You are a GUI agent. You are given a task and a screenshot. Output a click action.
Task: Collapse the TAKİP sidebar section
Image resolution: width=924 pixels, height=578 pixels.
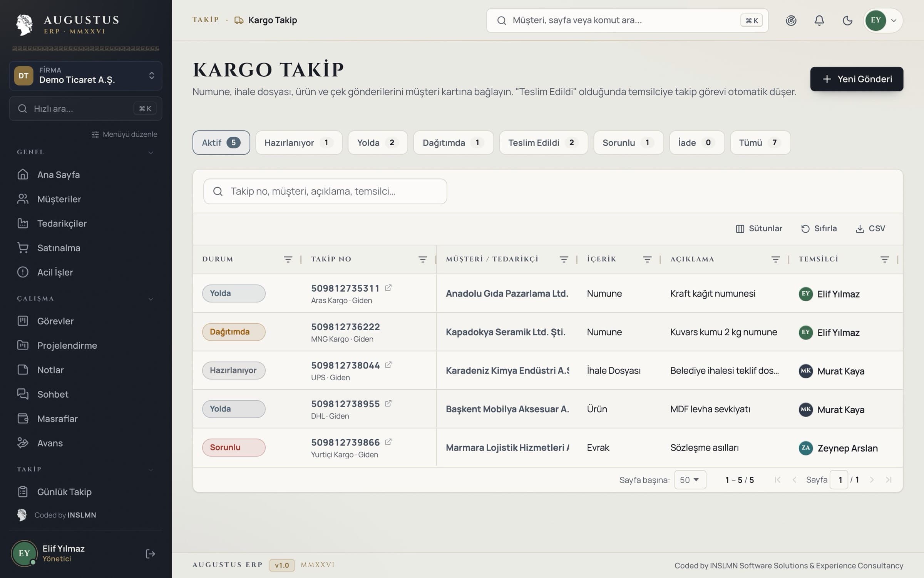click(x=151, y=470)
